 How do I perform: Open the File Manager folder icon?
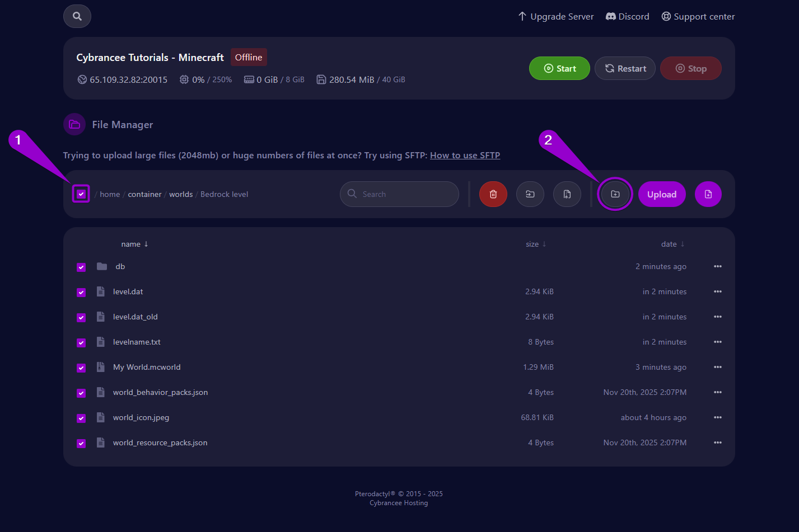coord(74,124)
